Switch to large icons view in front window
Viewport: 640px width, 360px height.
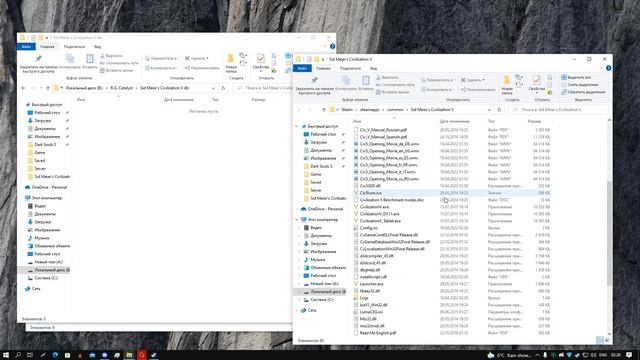click(x=607, y=340)
